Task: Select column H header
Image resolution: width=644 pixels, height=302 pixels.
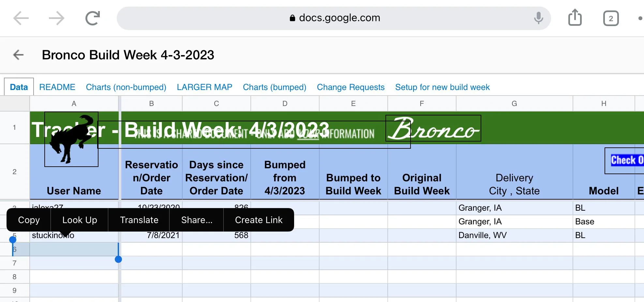Action: [604, 104]
